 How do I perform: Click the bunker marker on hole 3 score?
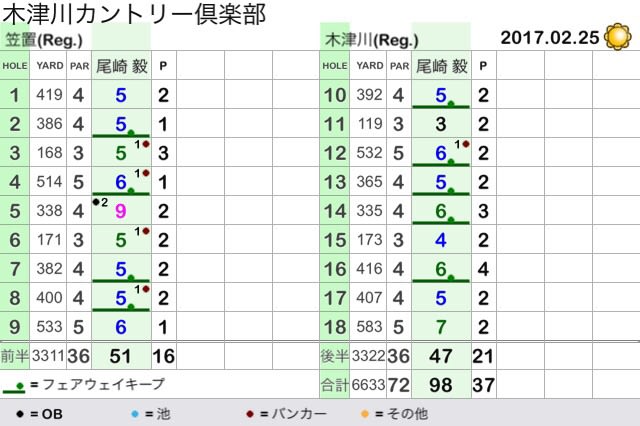point(146,144)
